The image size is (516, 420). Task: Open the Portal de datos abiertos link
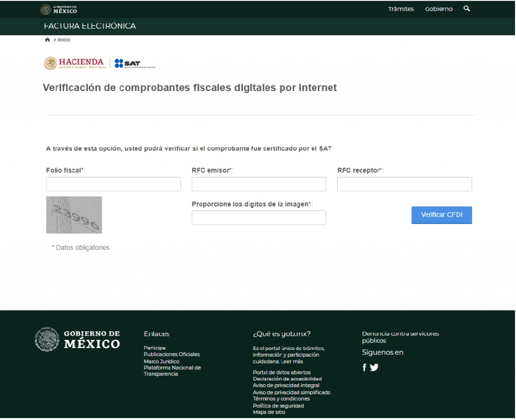[x=282, y=372]
